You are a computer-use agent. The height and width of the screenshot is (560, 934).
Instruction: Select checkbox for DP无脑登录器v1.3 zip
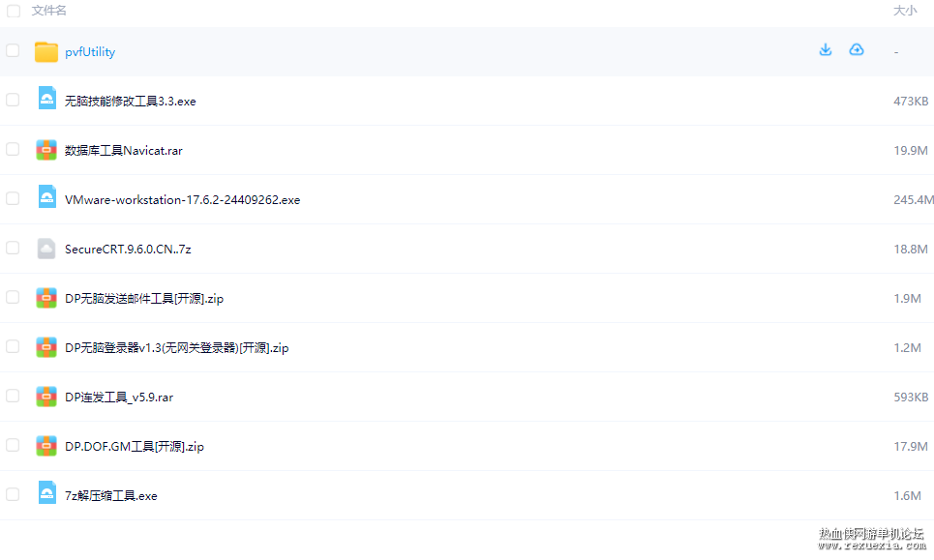(x=13, y=346)
